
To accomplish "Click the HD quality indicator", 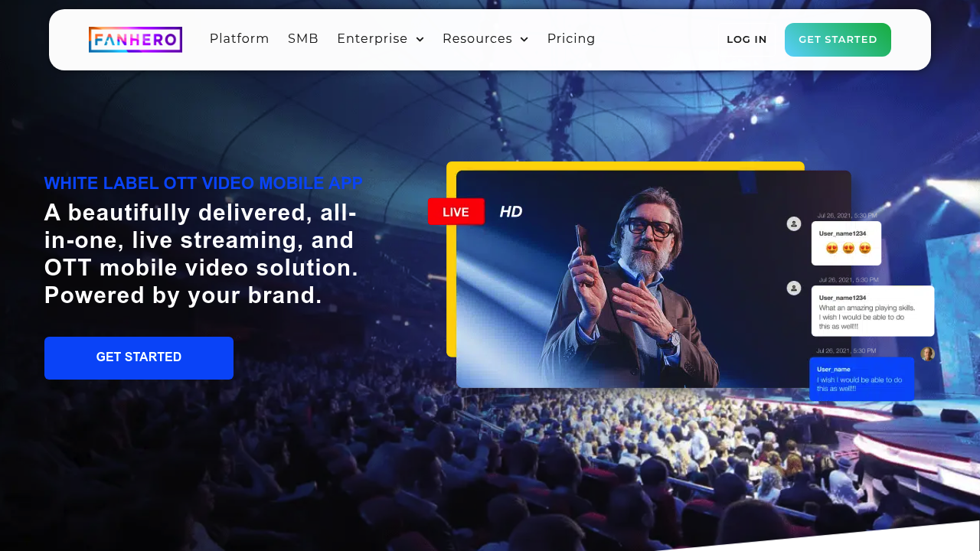I will coord(511,212).
